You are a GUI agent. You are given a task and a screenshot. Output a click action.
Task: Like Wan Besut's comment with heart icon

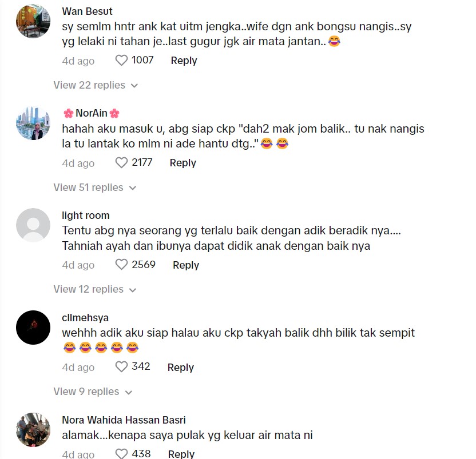coord(121,61)
